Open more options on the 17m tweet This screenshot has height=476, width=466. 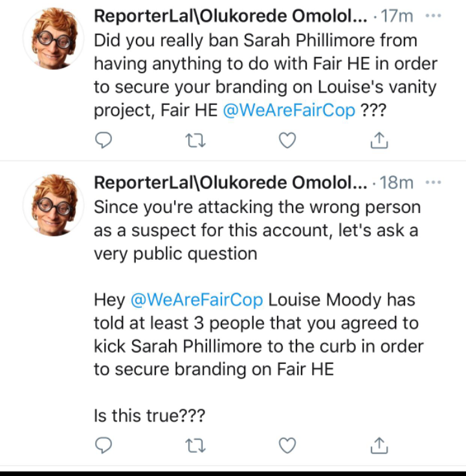[434, 14]
